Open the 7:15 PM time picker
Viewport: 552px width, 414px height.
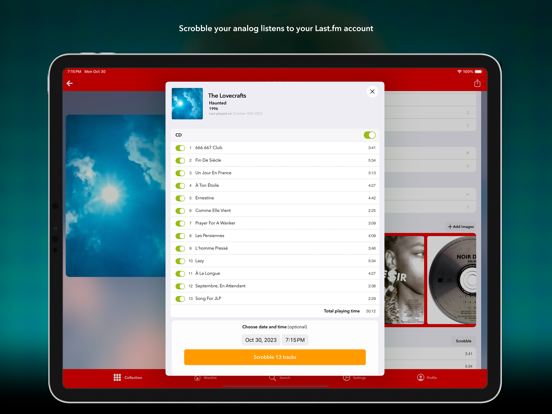coord(295,340)
